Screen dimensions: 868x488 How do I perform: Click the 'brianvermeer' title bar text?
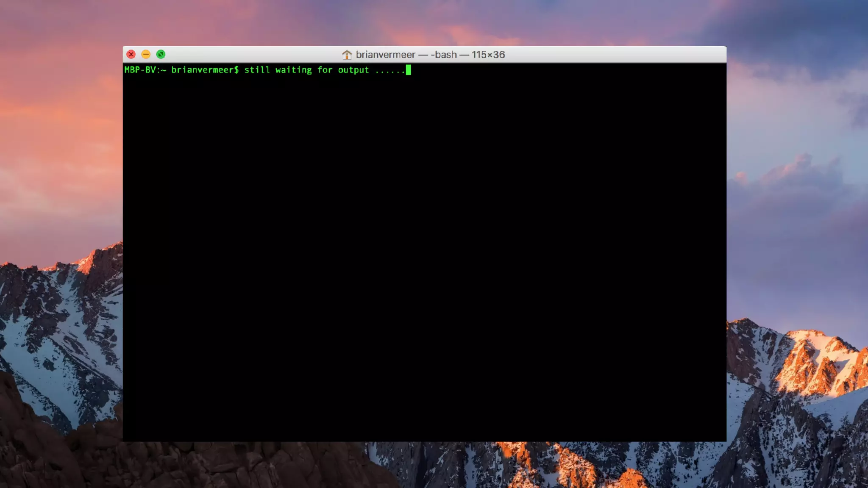[385, 55]
